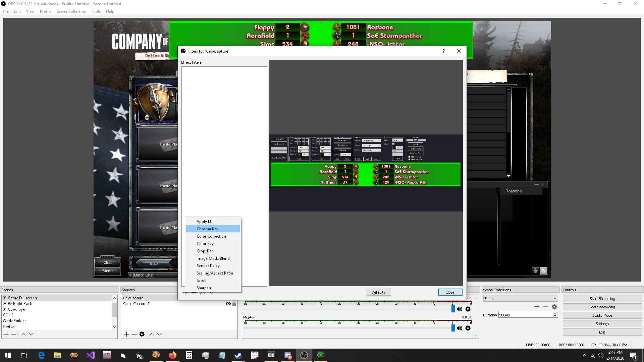Viewport: 644px width, 362px height.
Task: Click the Mic/Aux volume slider handle
Action: 453,328
